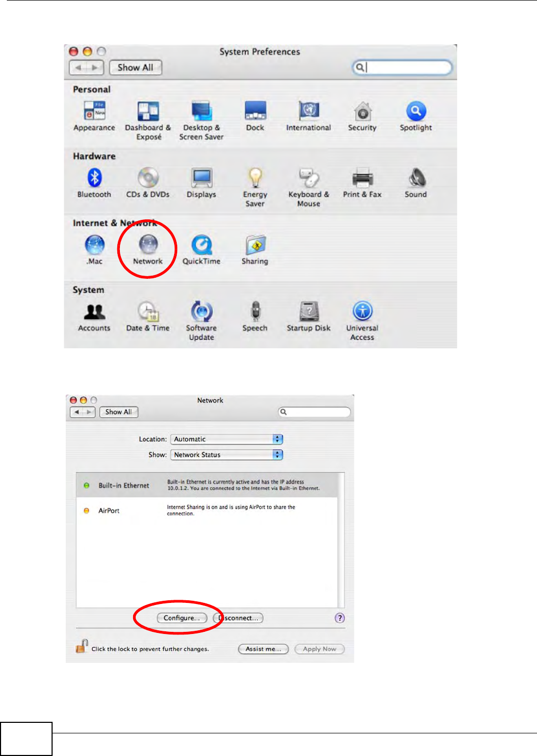
Task: Open Energy Saver preferences
Action: coord(255,188)
